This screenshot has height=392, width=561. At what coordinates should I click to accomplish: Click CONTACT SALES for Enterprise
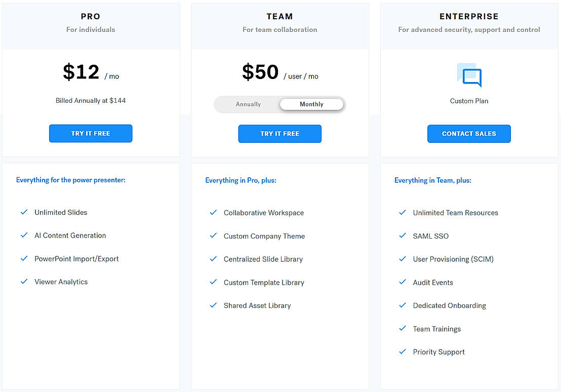[469, 133]
